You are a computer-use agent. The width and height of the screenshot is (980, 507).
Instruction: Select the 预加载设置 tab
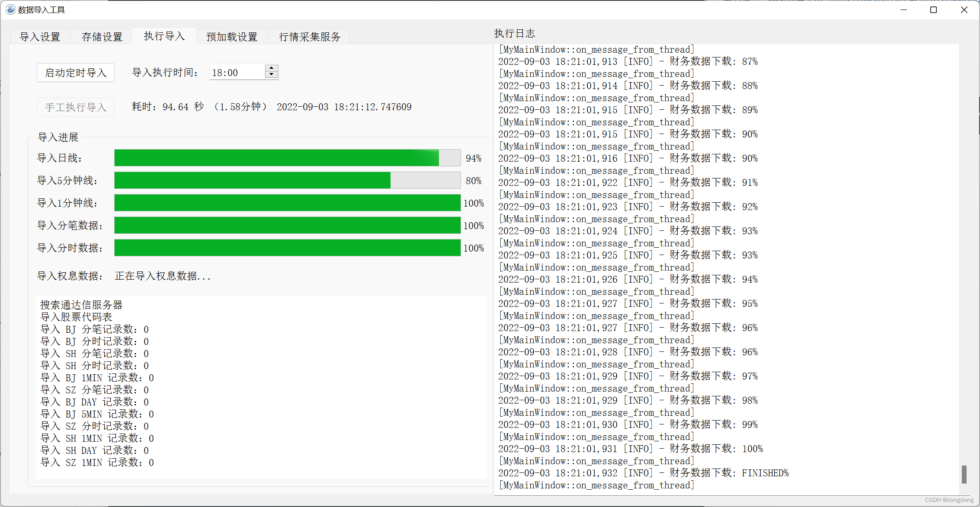[232, 37]
